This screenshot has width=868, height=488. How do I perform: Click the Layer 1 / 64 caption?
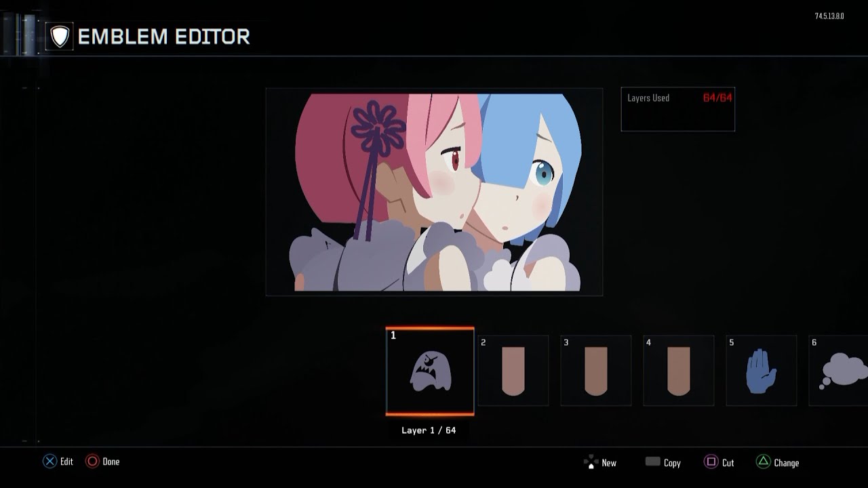(429, 430)
